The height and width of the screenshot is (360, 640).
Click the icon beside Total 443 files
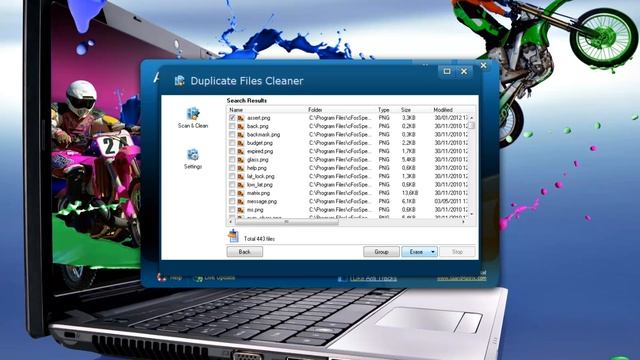click(233, 236)
